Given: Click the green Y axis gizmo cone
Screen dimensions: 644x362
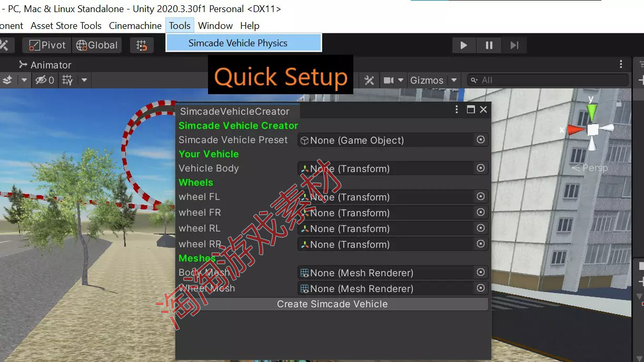Looking at the screenshot, I should (x=592, y=111).
